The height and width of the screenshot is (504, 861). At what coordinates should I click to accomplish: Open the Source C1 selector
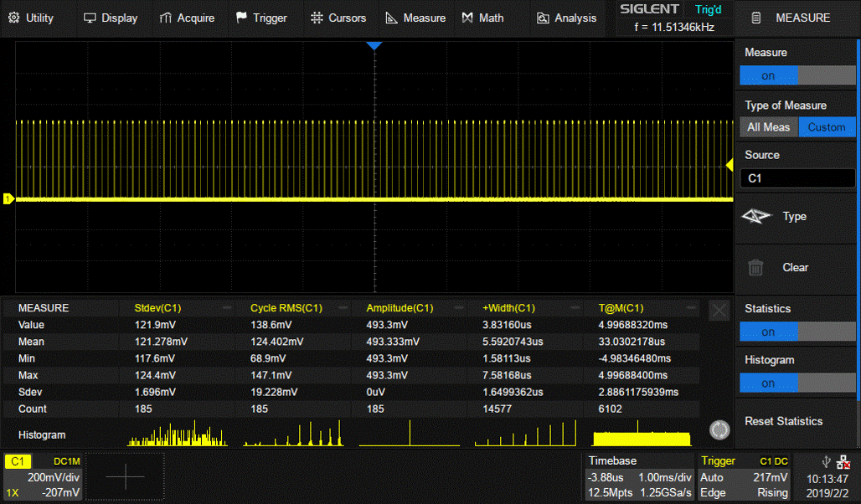[797, 178]
